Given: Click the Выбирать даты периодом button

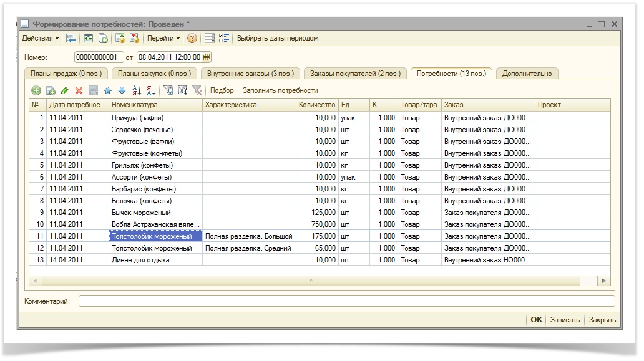Looking at the screenshot, I should tap(278, 39).
